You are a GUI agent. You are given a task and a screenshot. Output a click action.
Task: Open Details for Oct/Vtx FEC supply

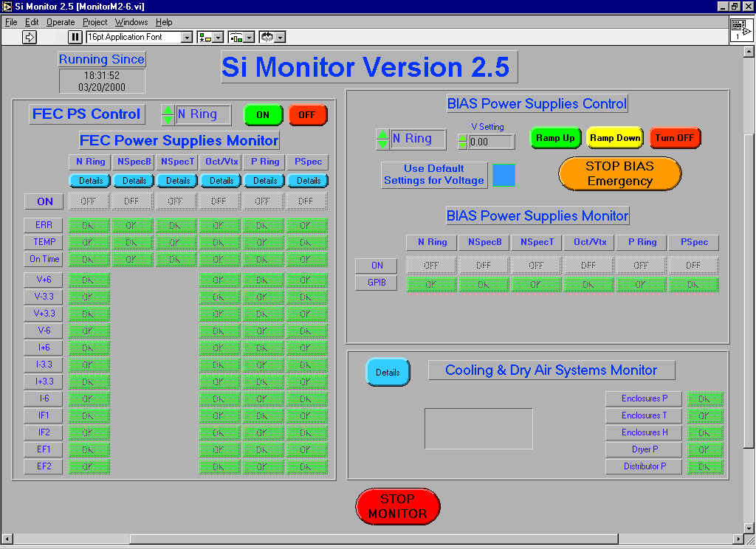click(221, 181)
